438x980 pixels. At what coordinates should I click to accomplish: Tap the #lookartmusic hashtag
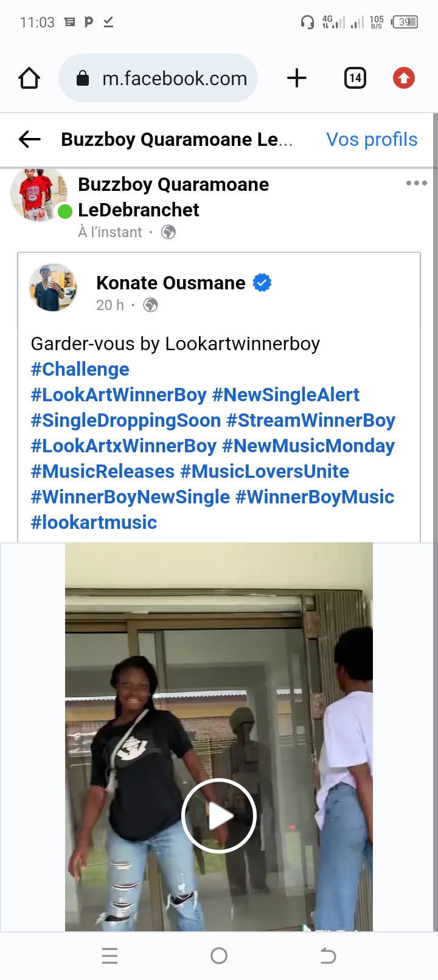[94, 522]
